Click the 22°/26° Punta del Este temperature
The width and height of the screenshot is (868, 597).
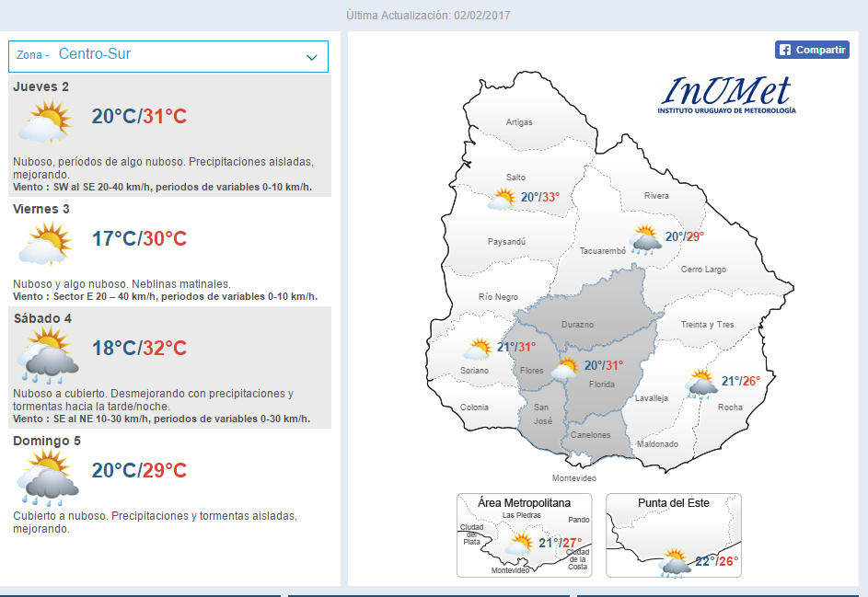pos(717,562)
